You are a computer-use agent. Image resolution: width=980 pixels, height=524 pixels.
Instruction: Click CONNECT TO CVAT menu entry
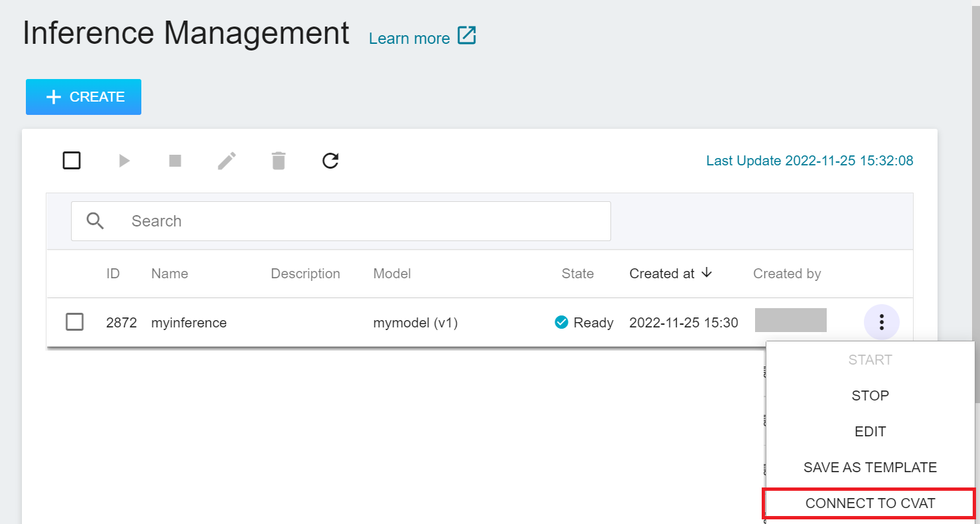coord(870,503)
